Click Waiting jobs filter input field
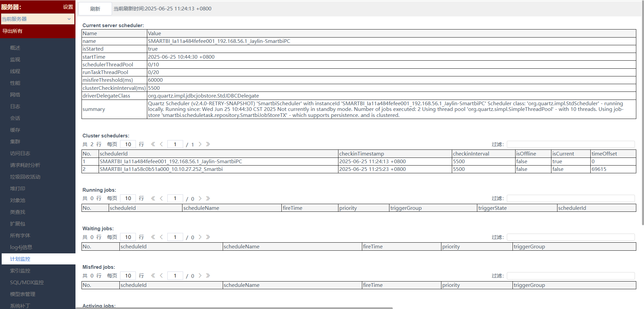This screenshot has height=309, width=644. 571,237
